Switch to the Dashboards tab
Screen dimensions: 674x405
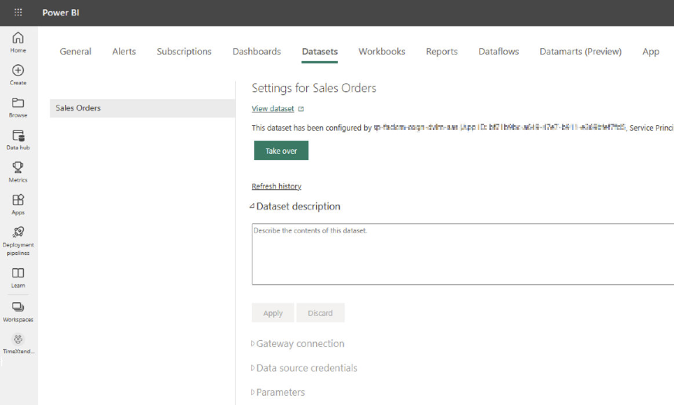[257, 51]
